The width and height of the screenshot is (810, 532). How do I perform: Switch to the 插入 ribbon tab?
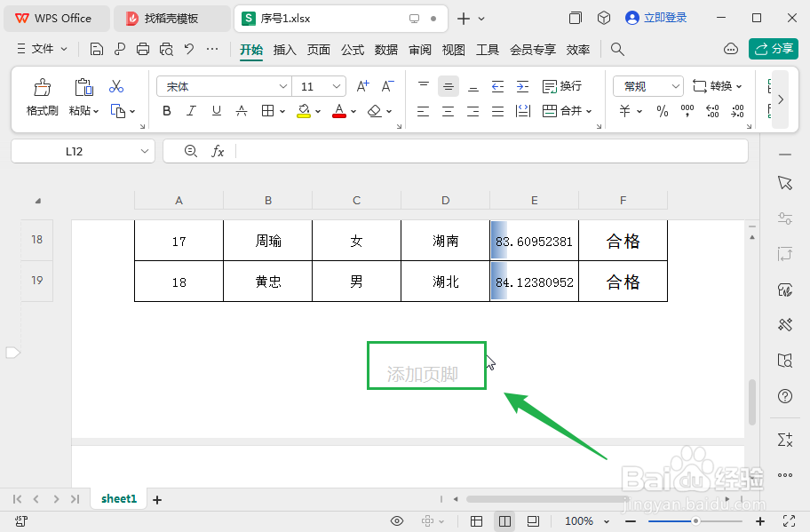284,51
